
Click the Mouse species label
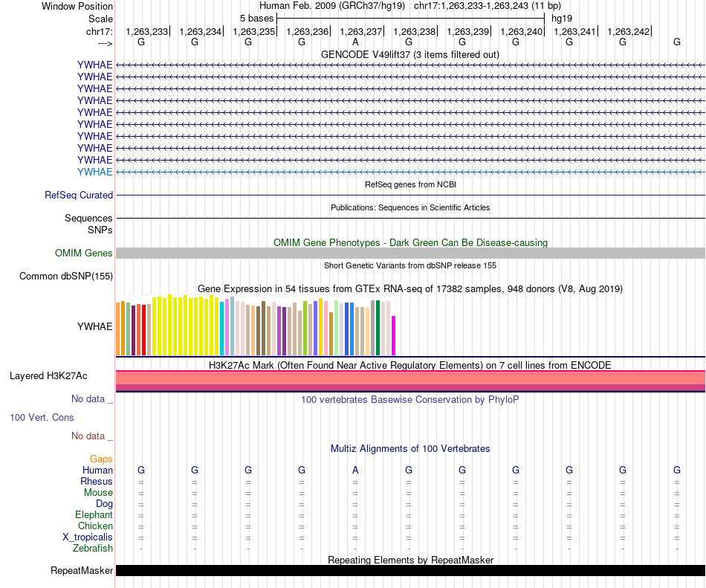(98, 493)
